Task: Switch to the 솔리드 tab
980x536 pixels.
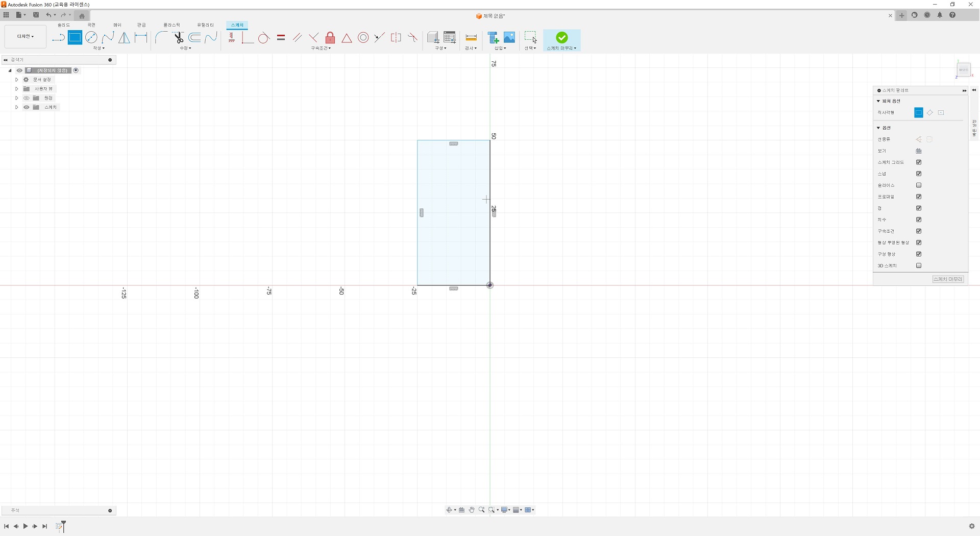Action: 64,25
